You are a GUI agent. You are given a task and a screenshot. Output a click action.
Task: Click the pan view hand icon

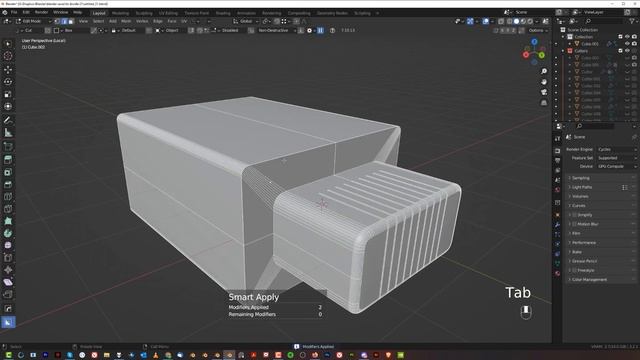[544, 82]
